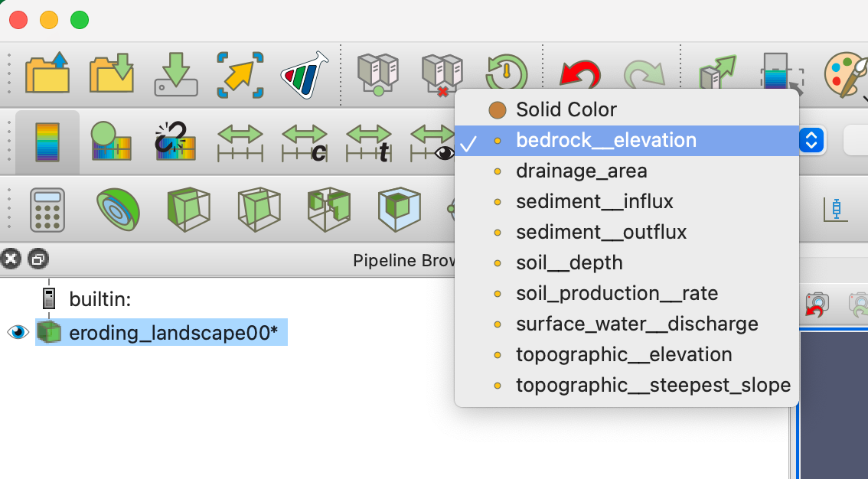Toggle color legend visibility button

coord(47,142)
